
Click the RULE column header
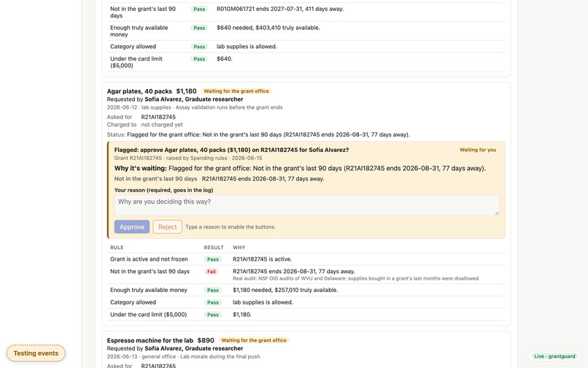coord(117,248)
